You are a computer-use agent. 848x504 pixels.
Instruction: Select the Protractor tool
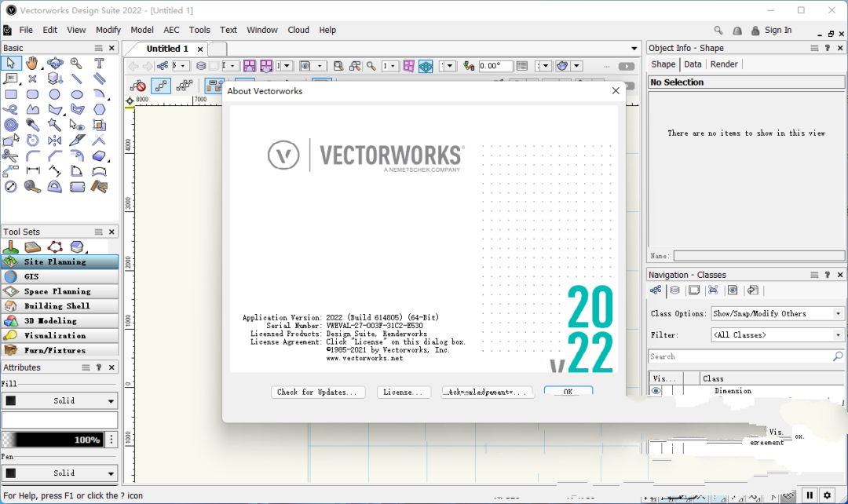coord(55,187)
